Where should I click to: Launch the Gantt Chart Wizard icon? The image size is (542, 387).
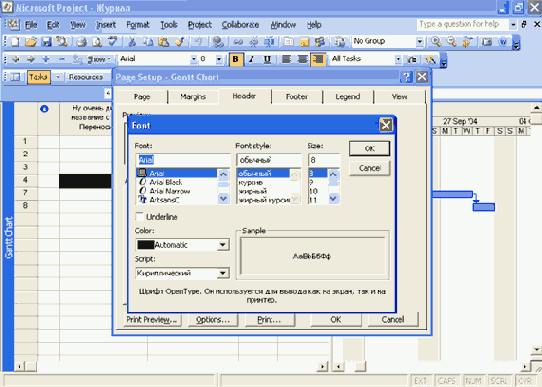point(430,59)
